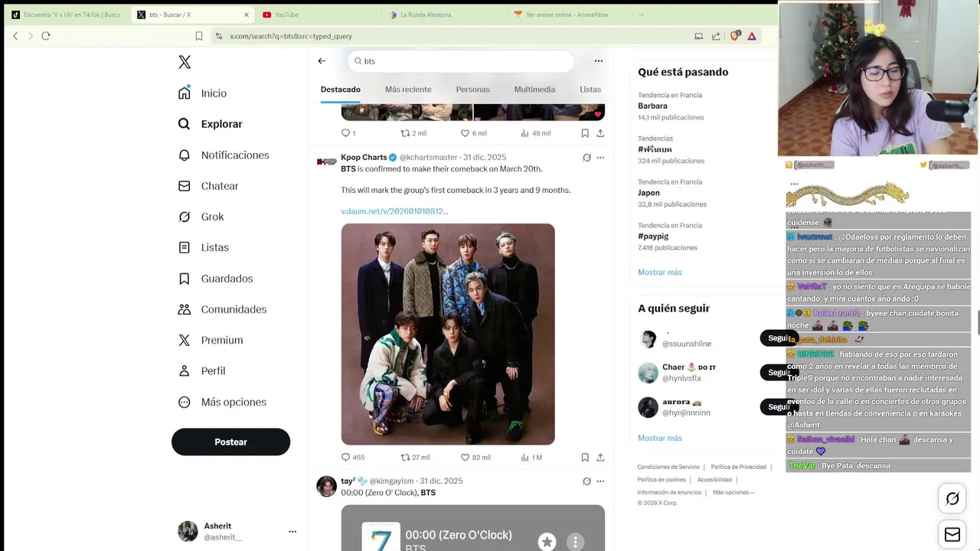Like top post with 6 mil likes
The image size is (980, 551).
click(473, 133)
